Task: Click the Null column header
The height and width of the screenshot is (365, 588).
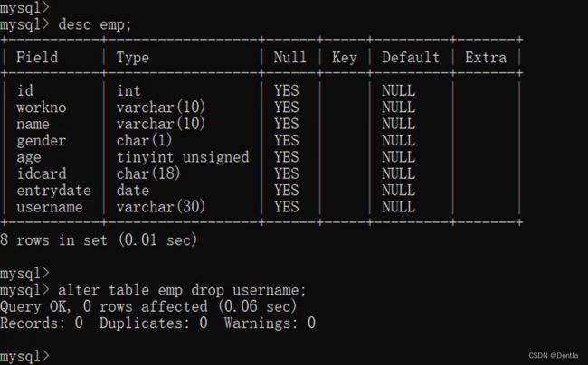Action: [x=289, y=58]
